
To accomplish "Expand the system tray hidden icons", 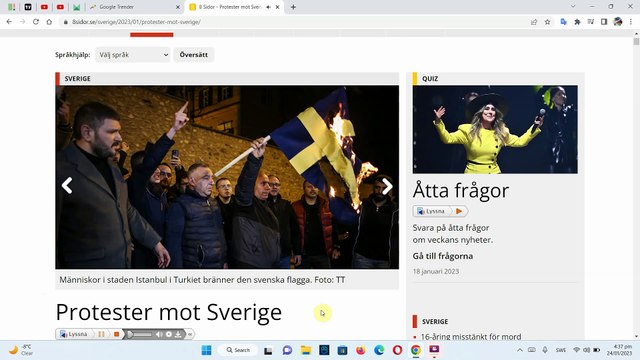I will [x=520, y=350].
